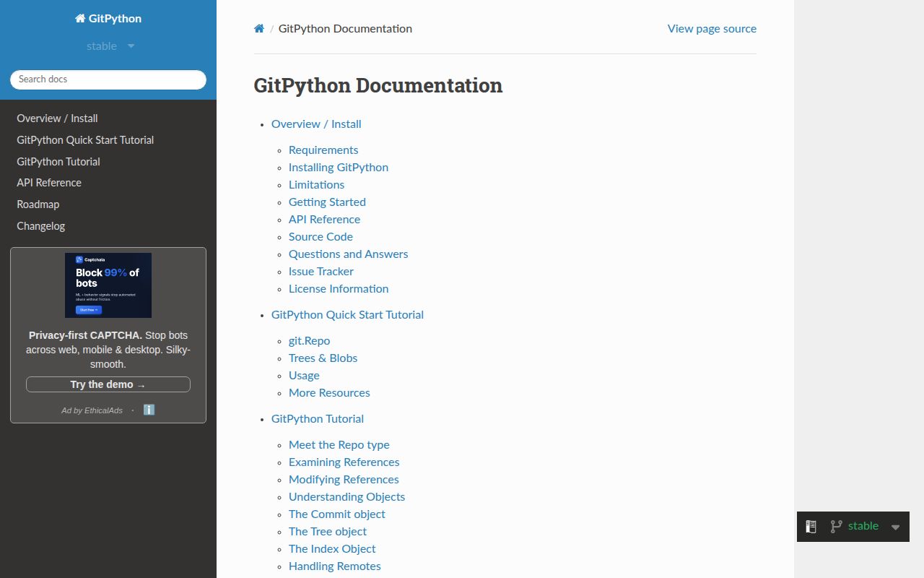Click the GitPython home logo in sidebar
The image size is (924, 578).
click(108, 19)
